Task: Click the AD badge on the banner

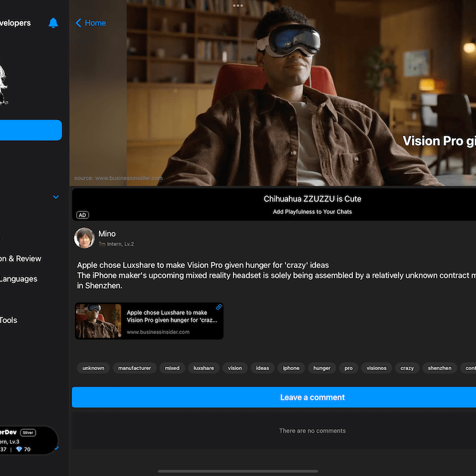Action: [x=82, y=215]
